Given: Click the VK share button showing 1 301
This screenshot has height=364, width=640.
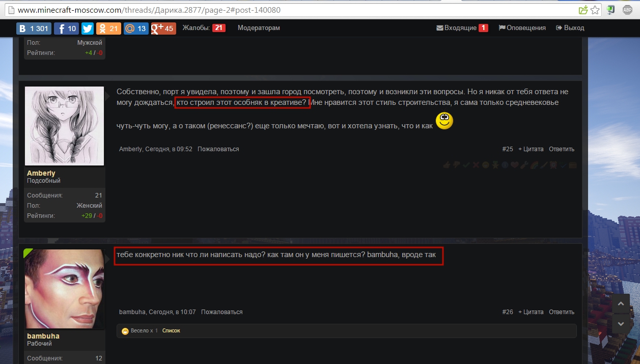Looking at the screenshot, I should tap(33, 29).
